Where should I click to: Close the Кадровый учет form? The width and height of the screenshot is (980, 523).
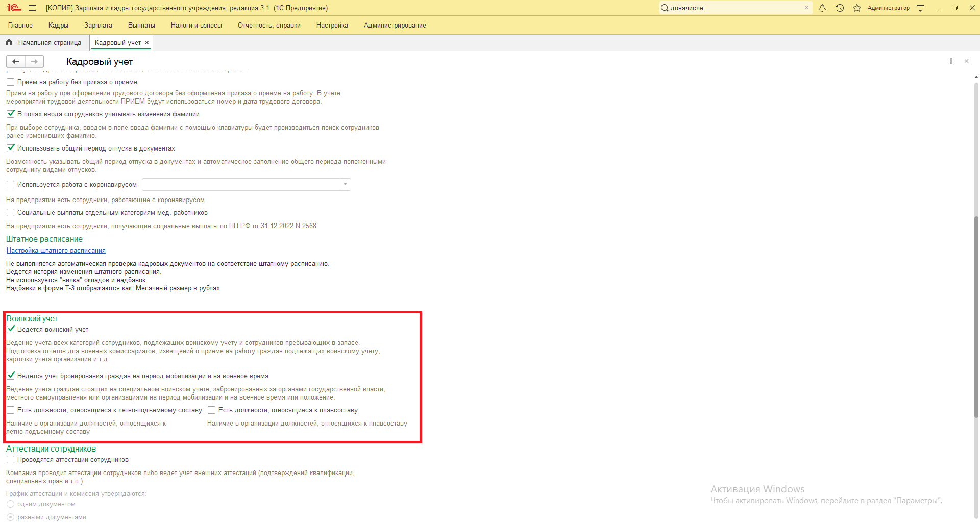click(x=966, y=61)
